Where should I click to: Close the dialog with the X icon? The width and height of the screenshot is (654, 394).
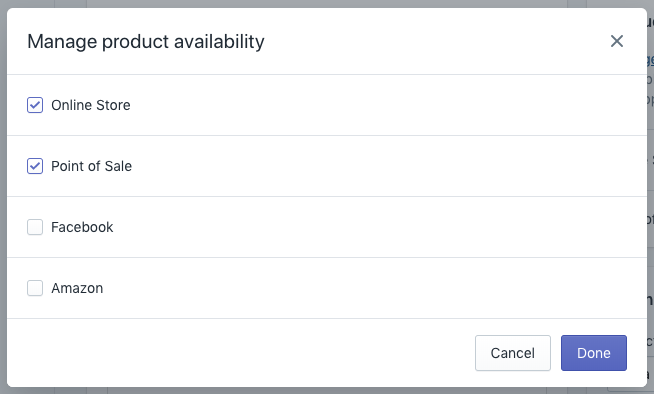[616, 41]
